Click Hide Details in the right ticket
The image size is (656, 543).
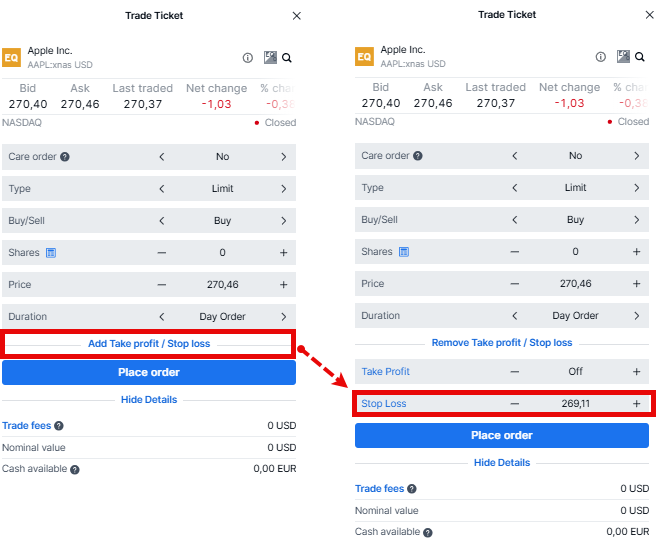pyautogui.click(x=502, y=463)
